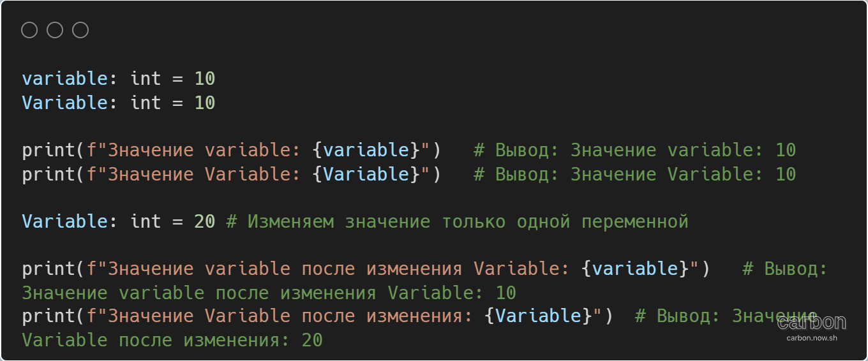Screen dimensions: 868x361
Task: Click the number 20 in the Variable reassignment
Action: click(x=205, y=222)
